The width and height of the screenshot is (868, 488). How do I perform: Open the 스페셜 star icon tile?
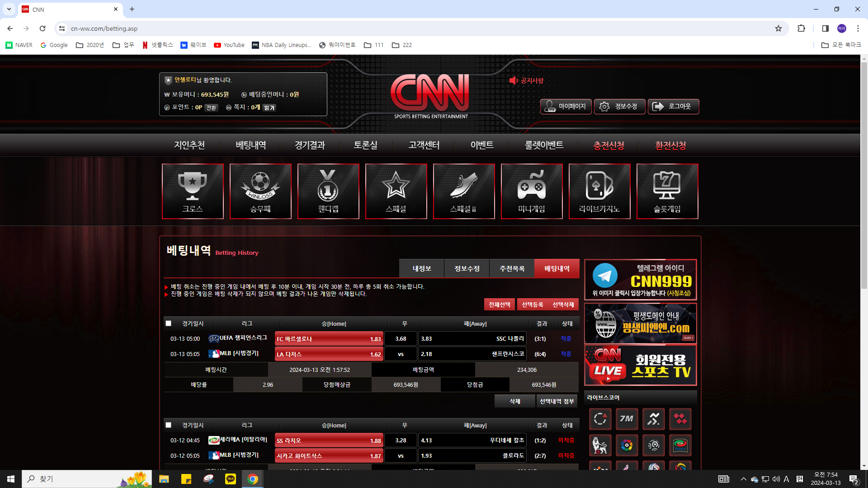(x=396, y=191)
